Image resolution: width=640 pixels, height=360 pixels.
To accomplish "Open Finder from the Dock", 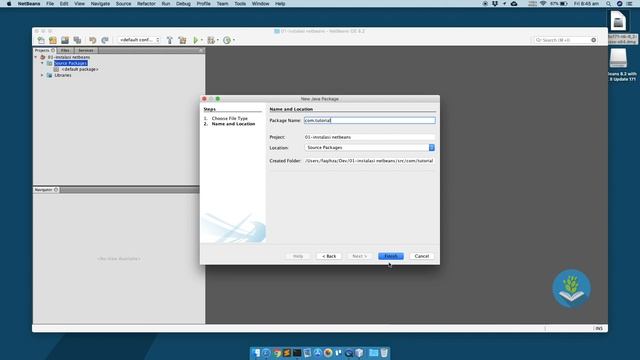I will 256,353.
